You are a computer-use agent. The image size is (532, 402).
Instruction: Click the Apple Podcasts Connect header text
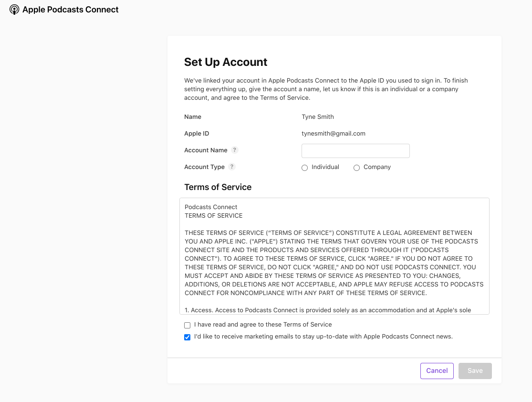coord(70,9)
